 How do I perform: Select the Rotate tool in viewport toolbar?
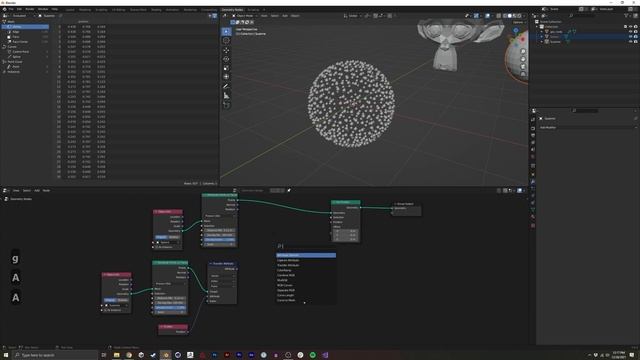[x=226, y=59]
